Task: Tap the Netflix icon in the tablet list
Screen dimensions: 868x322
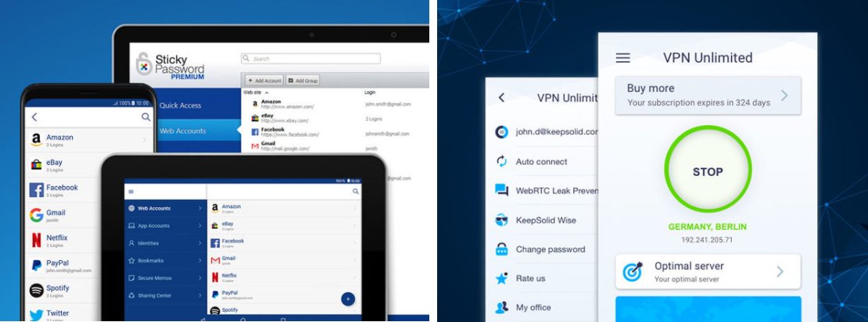Action: point(215,277)
